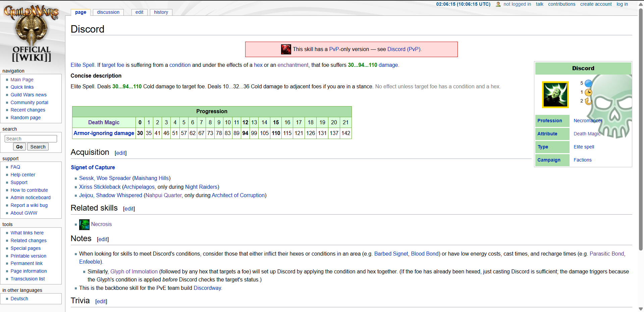644x312 pixels.
Task: Open Quick links in sidebar
Action: coord(22,87)
